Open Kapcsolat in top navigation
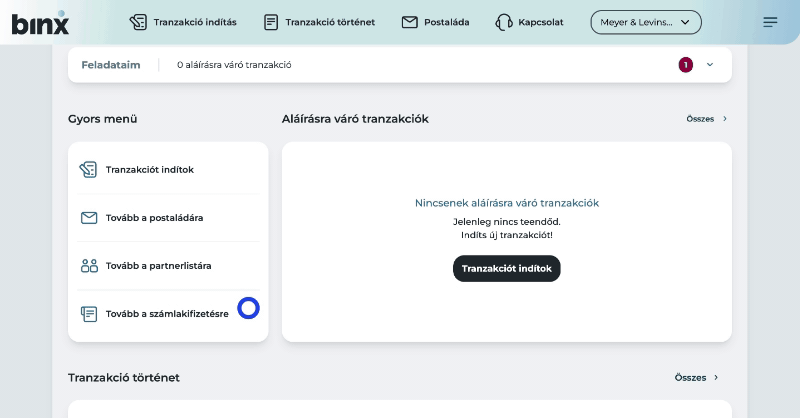 pos(529,22)
